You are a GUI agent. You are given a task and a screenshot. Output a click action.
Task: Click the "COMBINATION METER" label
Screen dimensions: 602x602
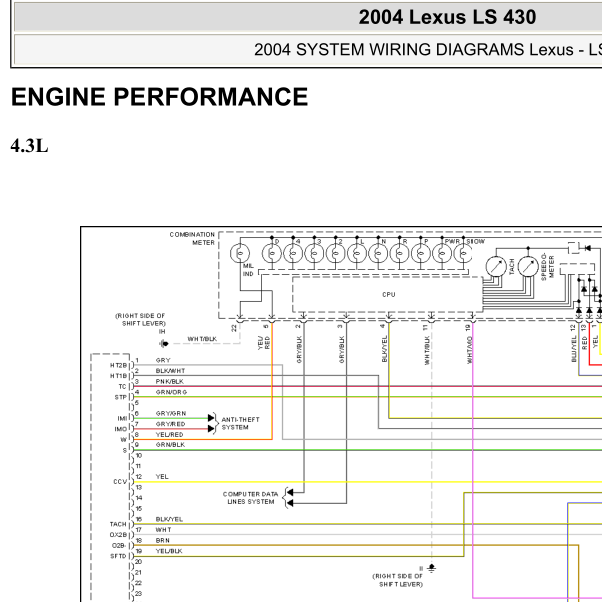point(192,238)
